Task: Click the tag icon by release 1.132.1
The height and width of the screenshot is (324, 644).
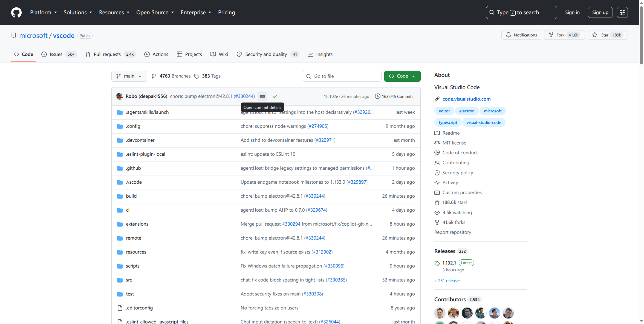Action: [437, 263]
